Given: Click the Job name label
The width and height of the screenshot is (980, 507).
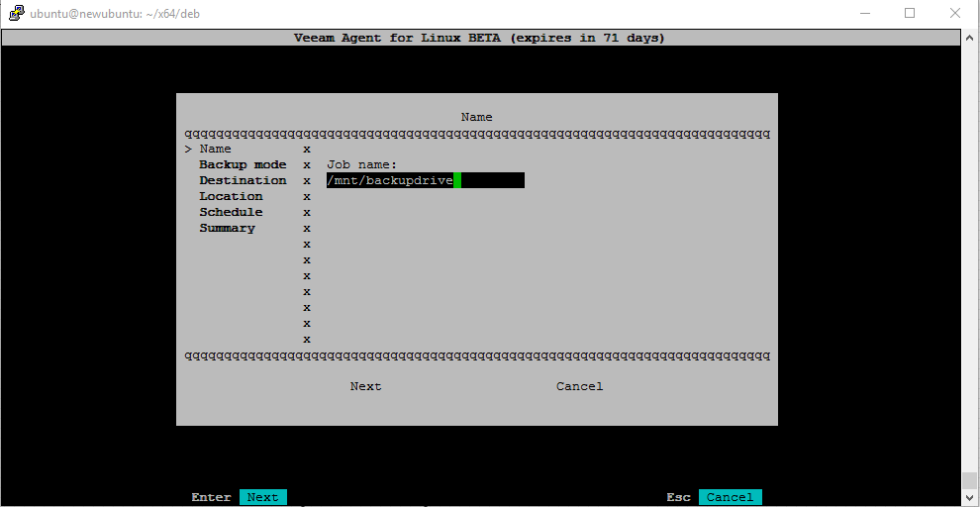Looking at the screenshot, I should [x=362, y=165].
